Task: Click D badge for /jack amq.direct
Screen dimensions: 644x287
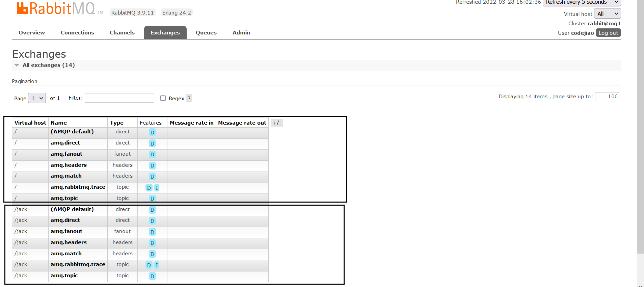Action: pos(152,221)
